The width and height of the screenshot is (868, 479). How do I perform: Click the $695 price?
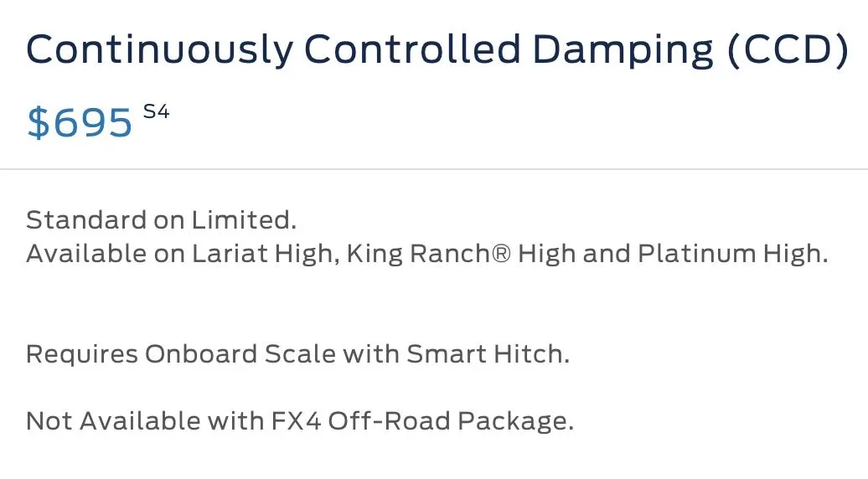[x=80, y=122]
